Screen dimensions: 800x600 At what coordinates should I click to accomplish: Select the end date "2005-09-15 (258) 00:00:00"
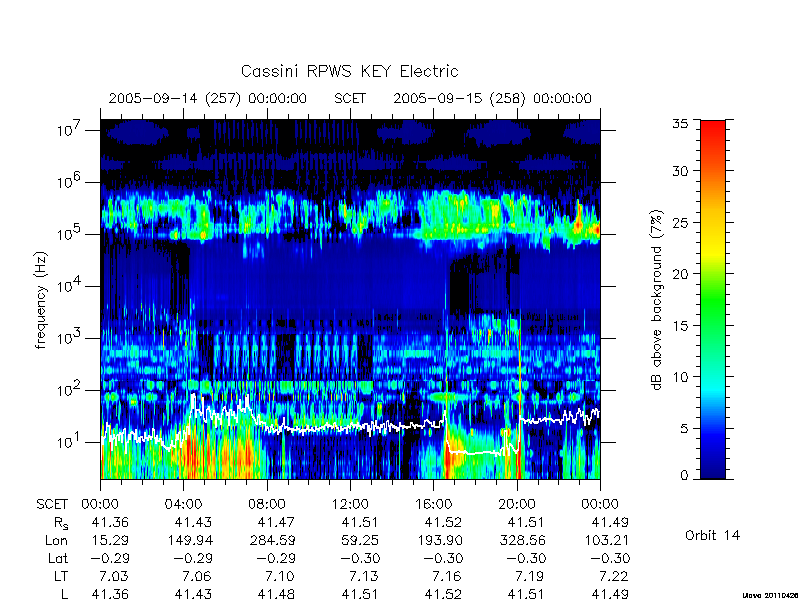tap(492, 98)
